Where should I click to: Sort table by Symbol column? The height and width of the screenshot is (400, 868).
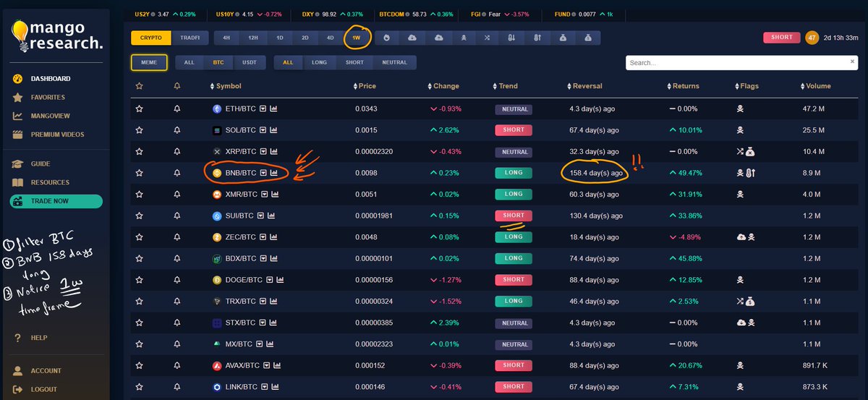click(x=225, y=86)
